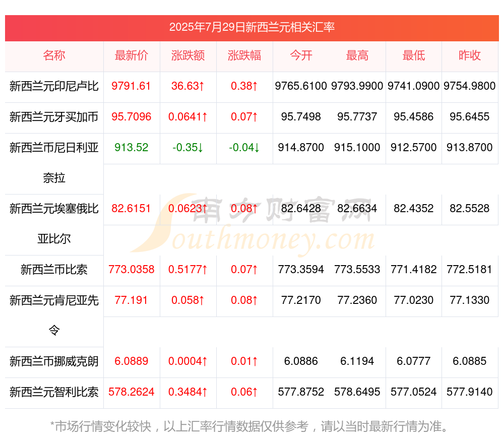The width and height of the screenshot is (504, 442).
Task: Click the 最低 column header
Action: click(x=414, y=55)
